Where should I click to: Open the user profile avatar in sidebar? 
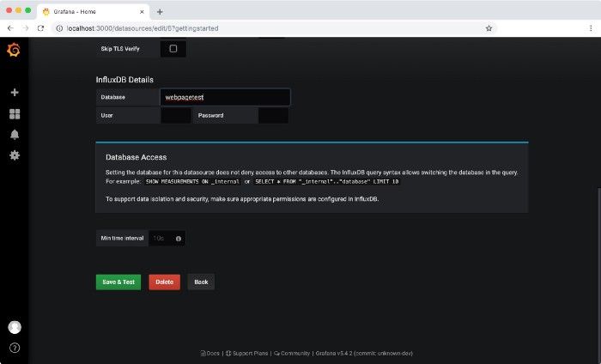pos(15,327)
